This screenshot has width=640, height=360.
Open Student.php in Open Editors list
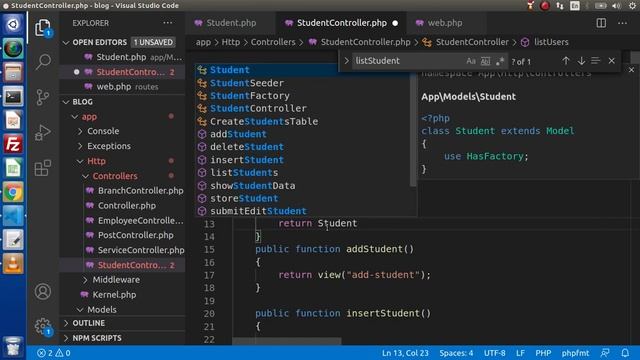click(x=122, y=57)
